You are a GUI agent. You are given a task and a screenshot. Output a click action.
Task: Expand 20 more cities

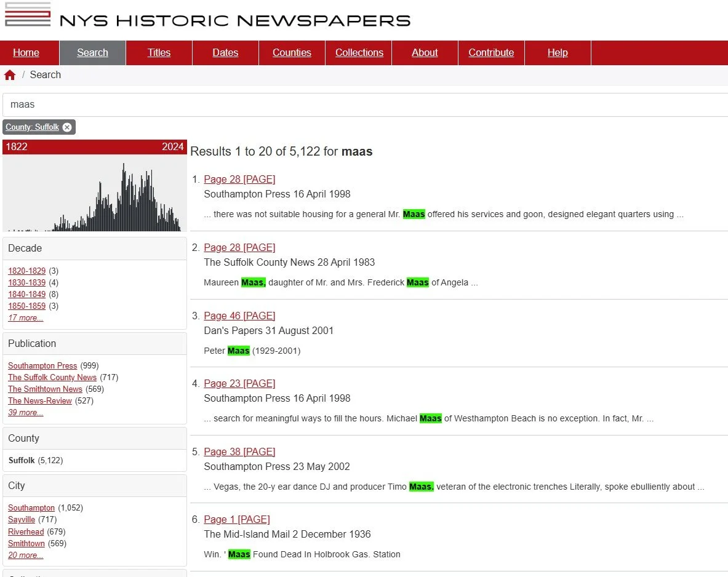coord(25,555)
